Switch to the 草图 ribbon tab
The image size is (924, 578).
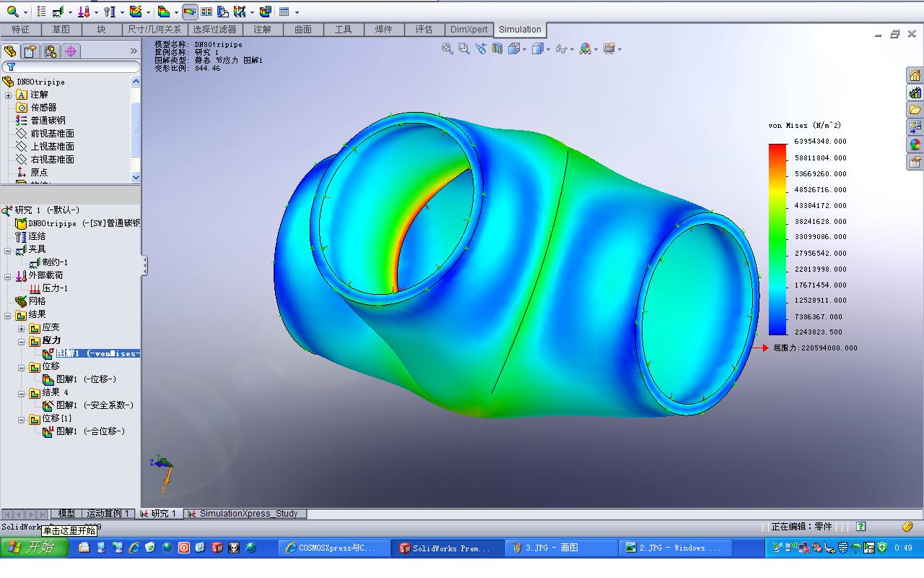tap(61, 30)
